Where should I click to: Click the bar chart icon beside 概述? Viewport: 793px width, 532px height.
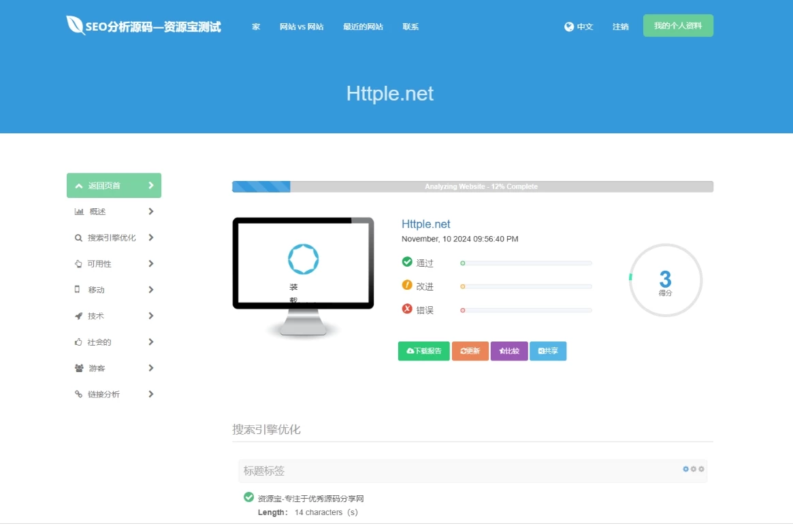tap(78, 212)
